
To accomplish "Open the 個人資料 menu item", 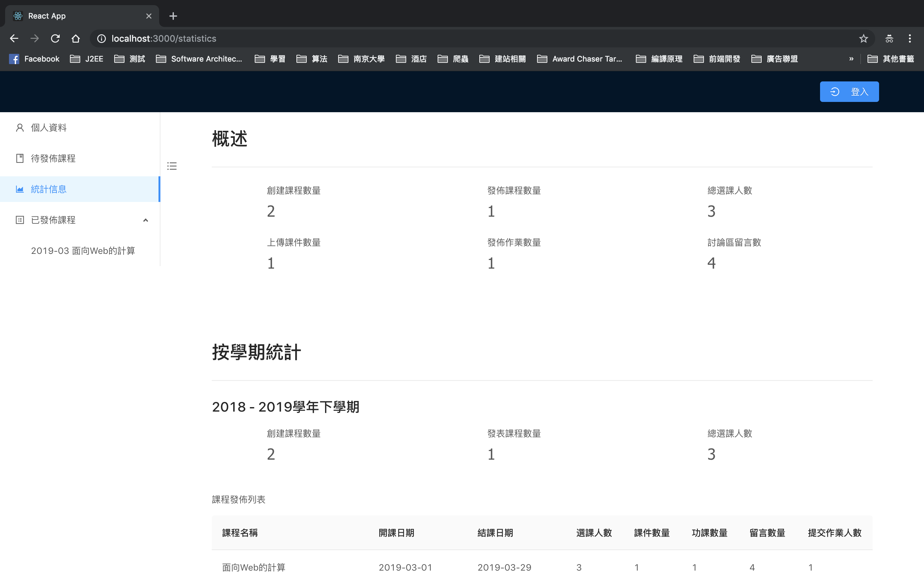I will 49,128.
